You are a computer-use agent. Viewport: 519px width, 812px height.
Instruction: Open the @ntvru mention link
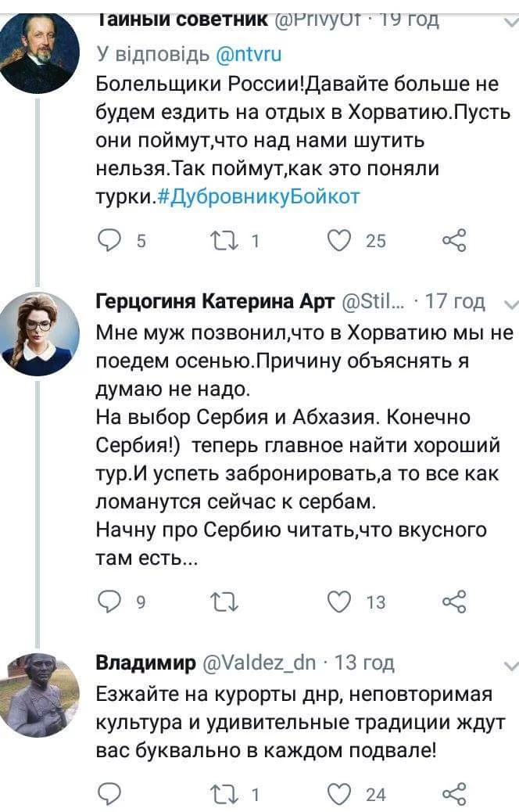coord(248,54)
